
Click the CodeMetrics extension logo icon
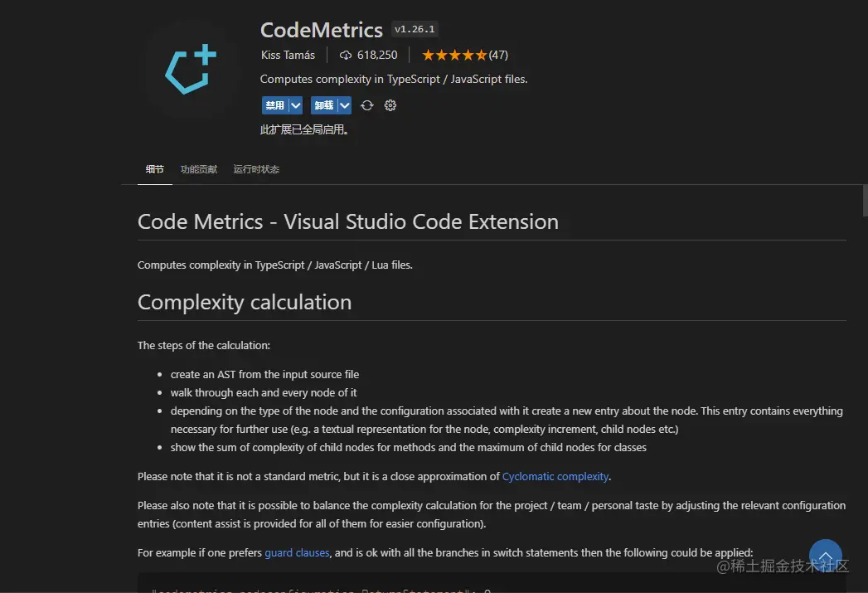click(191, 69)
